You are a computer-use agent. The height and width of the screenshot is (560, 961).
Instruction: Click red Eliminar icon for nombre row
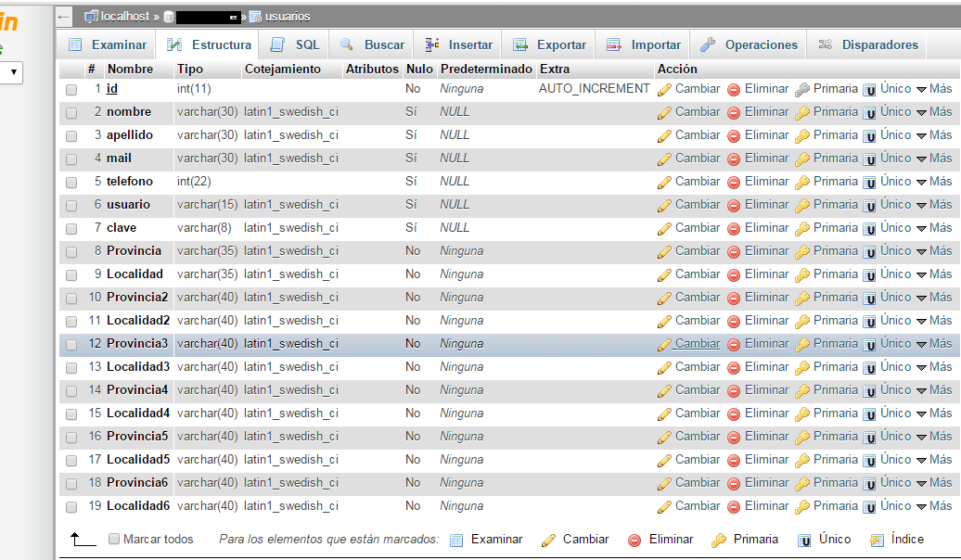pyautogui.click(x=734, y=113)
